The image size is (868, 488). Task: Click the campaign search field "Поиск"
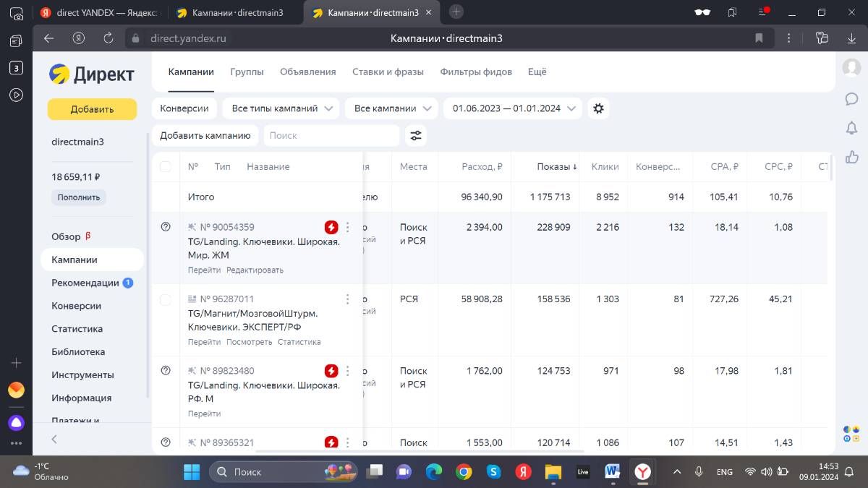pos(331,135)
